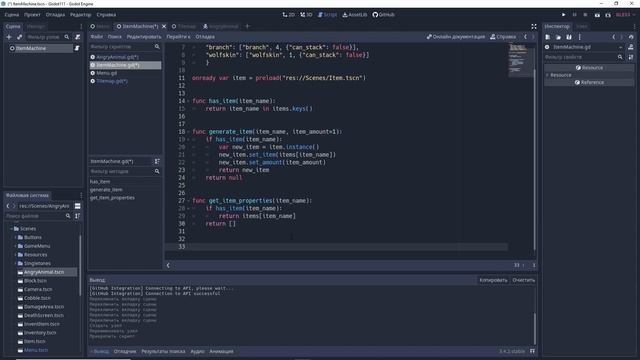Screen dimensions: 640x360
Task: Click the Reference class header in Inspector
Action: (589, 82)
